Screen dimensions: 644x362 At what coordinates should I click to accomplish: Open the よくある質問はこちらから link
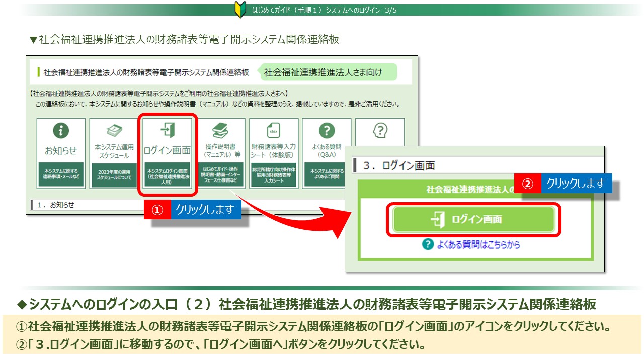click(x=478, y=245)
